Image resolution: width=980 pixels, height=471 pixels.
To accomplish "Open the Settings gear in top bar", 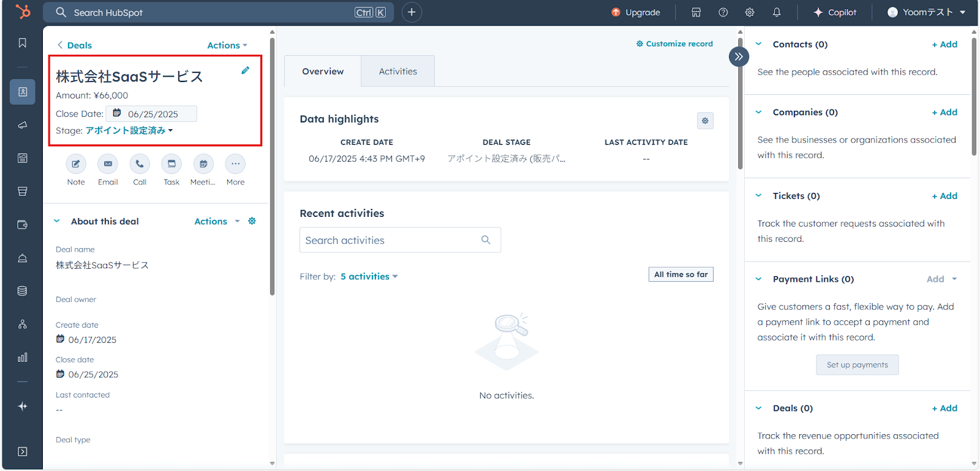I will coord(750,12).
